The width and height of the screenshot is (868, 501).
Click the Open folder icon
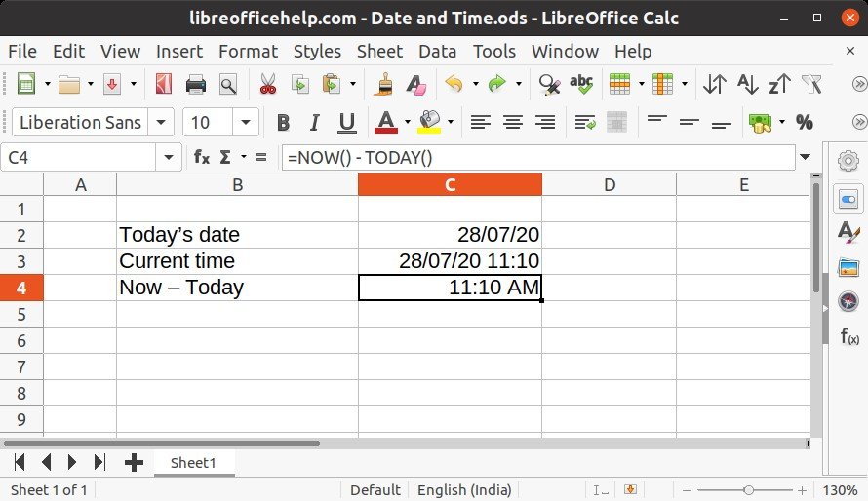click(x=69, y=84)
